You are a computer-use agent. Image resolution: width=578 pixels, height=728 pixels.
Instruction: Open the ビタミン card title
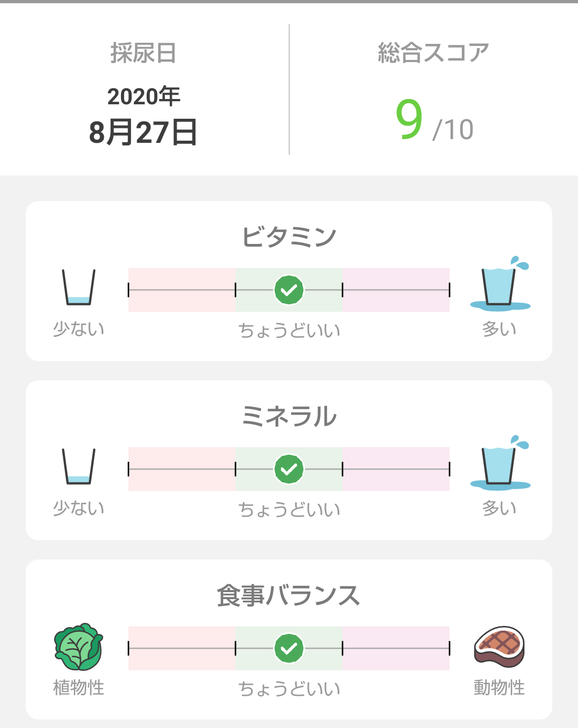coord(289,236)
